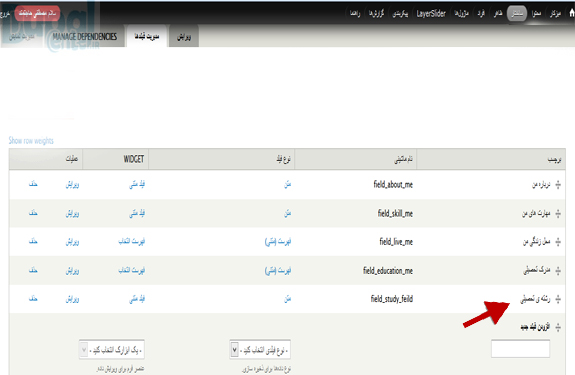Image resolution: width=575 pixels, height=375 pixels.
Task: Click the Show row weights link
Action: pos(31,140)
